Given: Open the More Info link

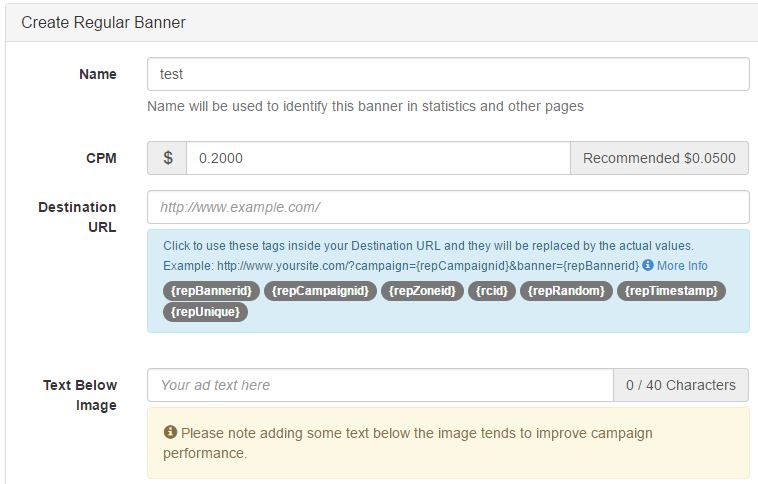Looking at the screenshot, I should (x=682, y=266).
